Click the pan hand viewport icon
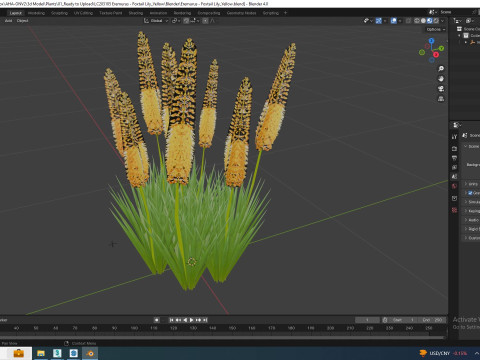The height and width of the screenshot is (360, 480). point(441,79)
